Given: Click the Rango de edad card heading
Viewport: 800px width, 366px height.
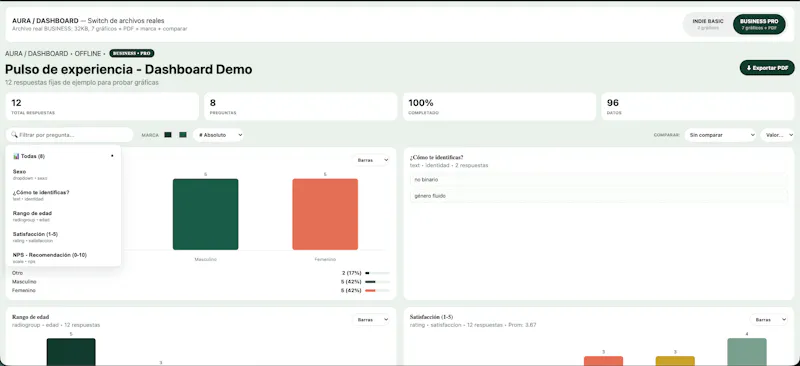Looking at the screenshot, I should 31,317.
